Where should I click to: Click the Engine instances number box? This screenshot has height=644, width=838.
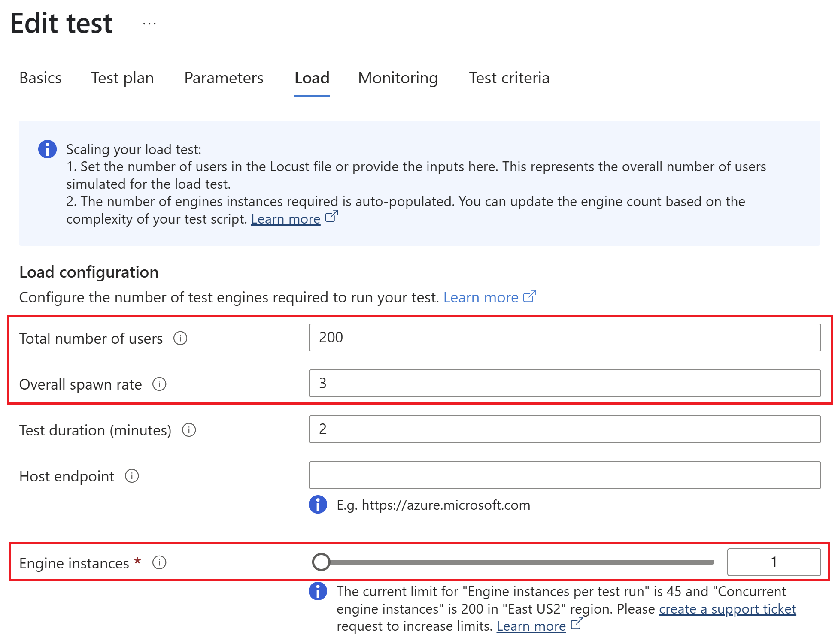pyautogui.click(x=774, y=562)
